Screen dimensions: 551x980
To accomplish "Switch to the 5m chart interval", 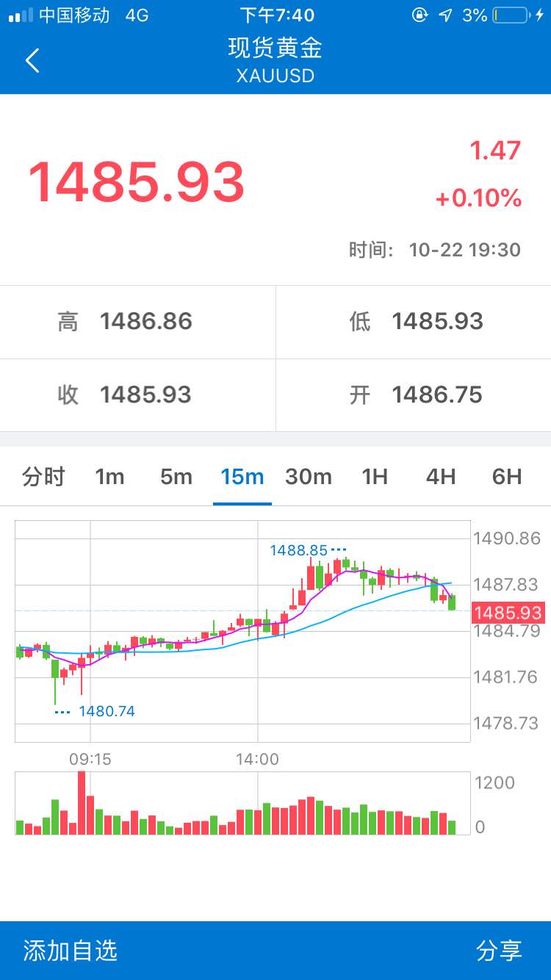I will [x=176, y=477].
